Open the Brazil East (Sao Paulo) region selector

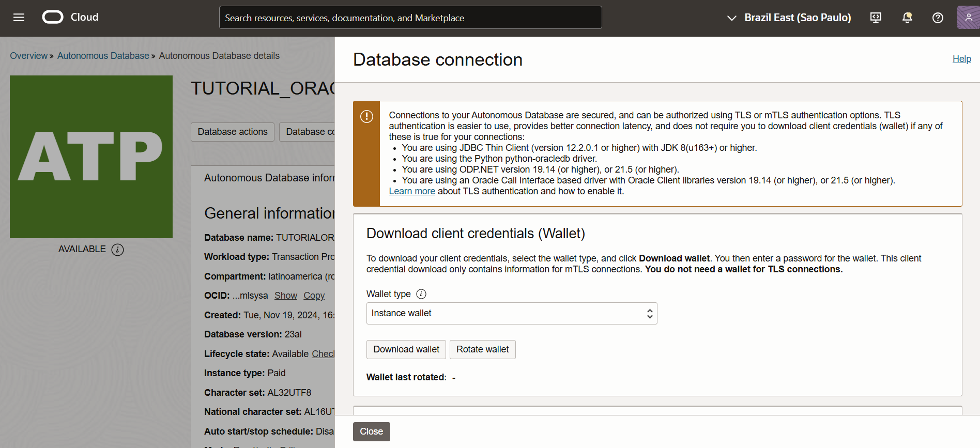pyautogui.click(x=789, y=18)
